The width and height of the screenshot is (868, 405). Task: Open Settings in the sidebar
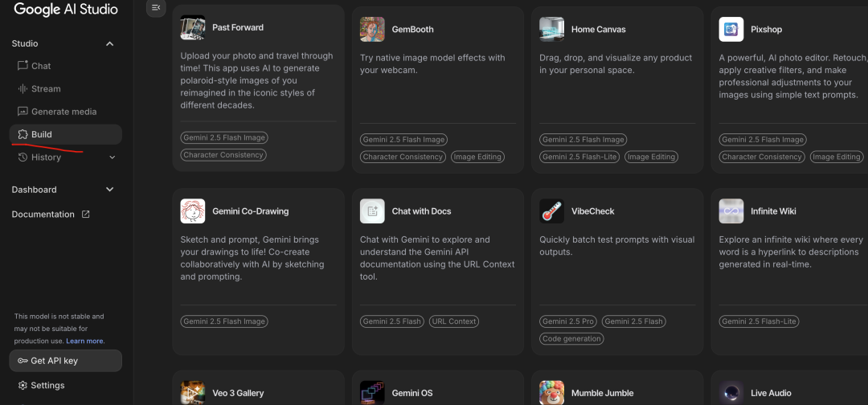47,386
